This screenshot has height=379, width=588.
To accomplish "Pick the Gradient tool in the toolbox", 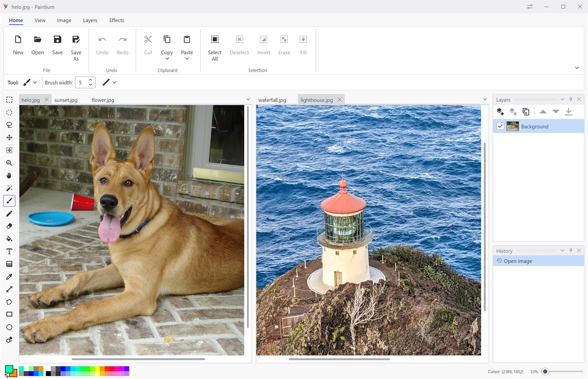I will tap(9, 264).
